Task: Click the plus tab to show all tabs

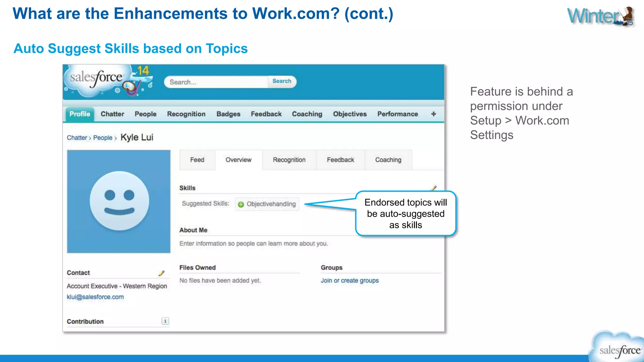Action: [x=433, y=114]
